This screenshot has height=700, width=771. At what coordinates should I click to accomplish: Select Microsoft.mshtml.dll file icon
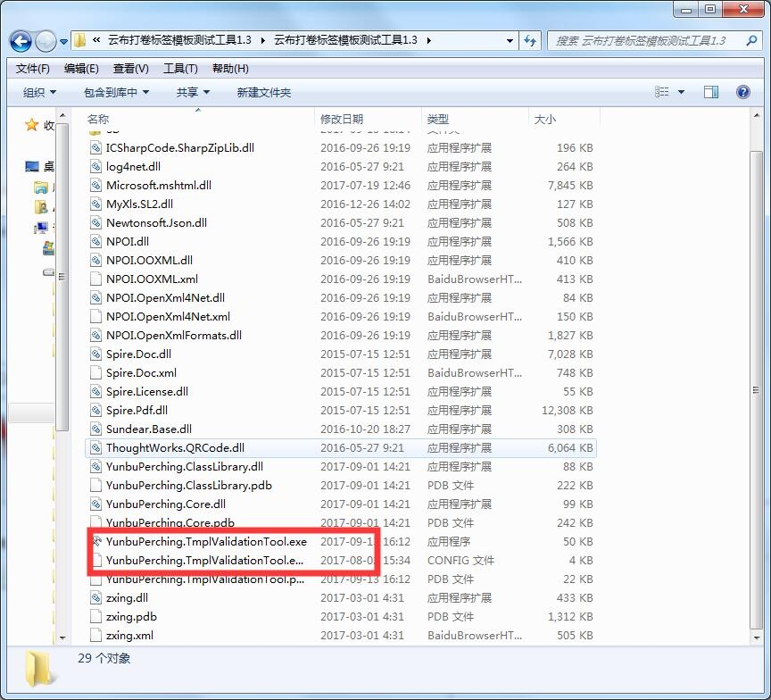pos(95,185)
